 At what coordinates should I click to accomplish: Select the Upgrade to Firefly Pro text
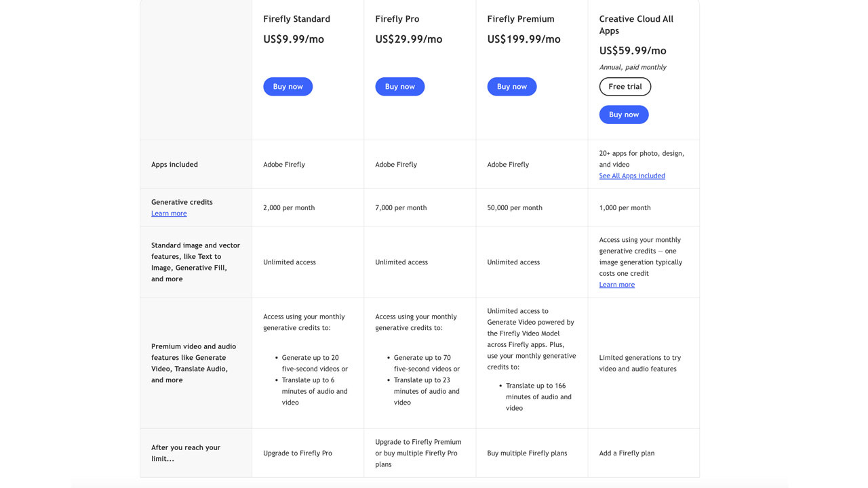297,453
